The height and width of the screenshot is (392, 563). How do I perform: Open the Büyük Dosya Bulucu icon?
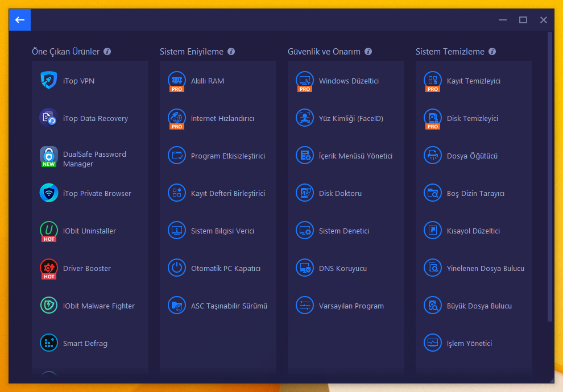[x=432, y=306]
